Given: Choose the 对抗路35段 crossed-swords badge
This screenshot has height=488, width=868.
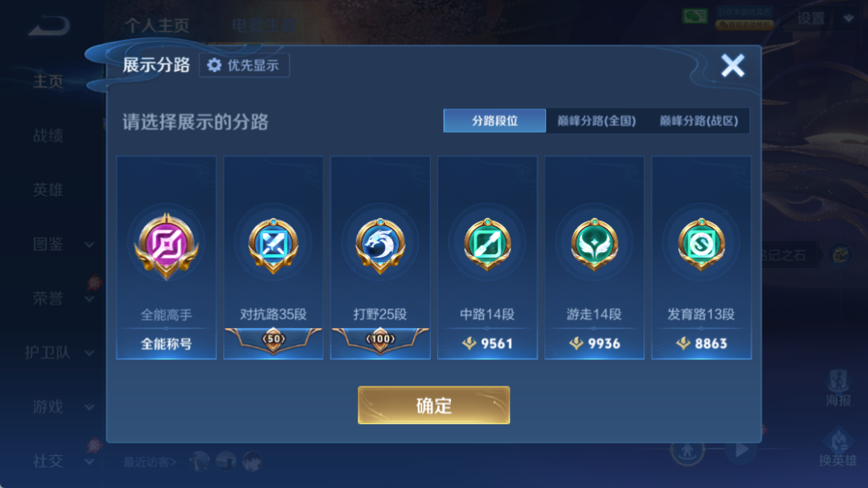Looking at the screenshot, I should (x=273, y=245).
